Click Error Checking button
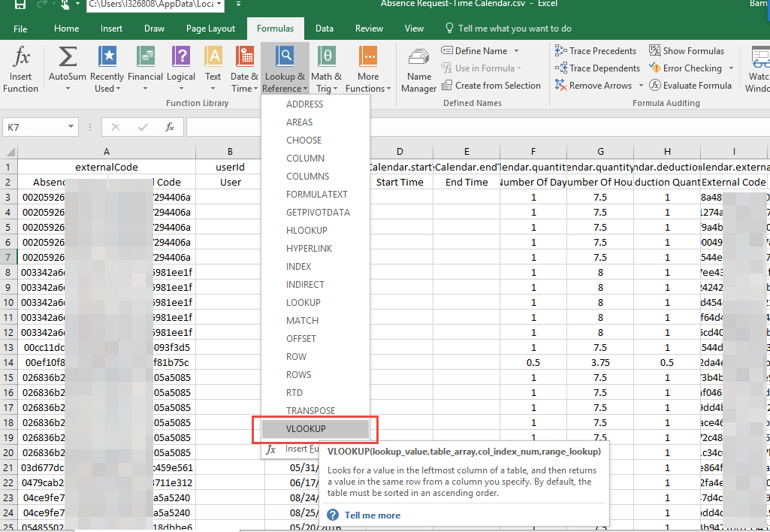Screen dimensions: 770x532 (686, 68)
